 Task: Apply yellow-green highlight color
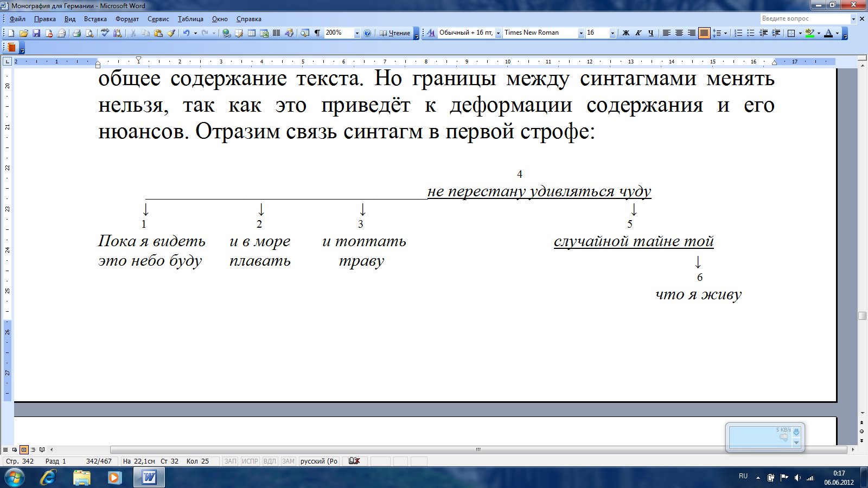coord(810,33)
